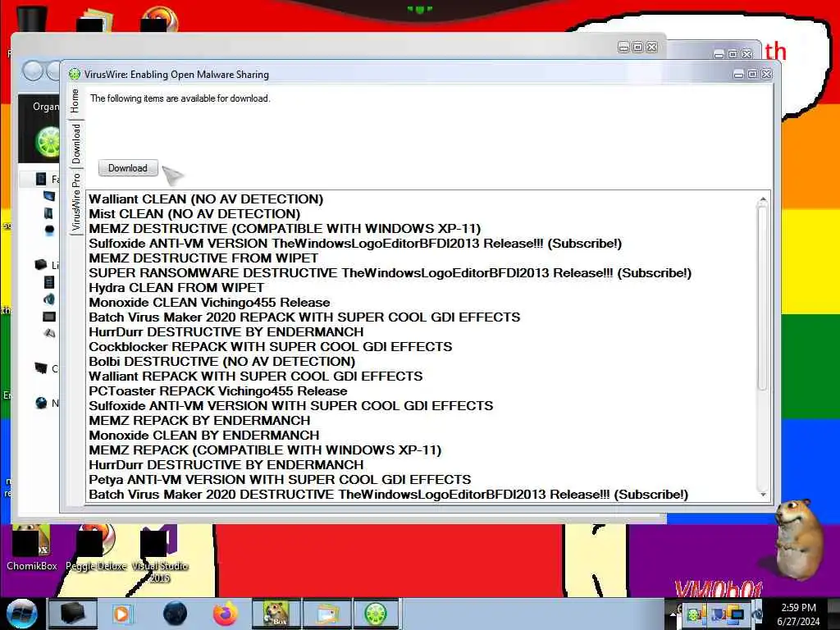Click the Download button
This screenshot has width=840, height=630.
(128, 168)
